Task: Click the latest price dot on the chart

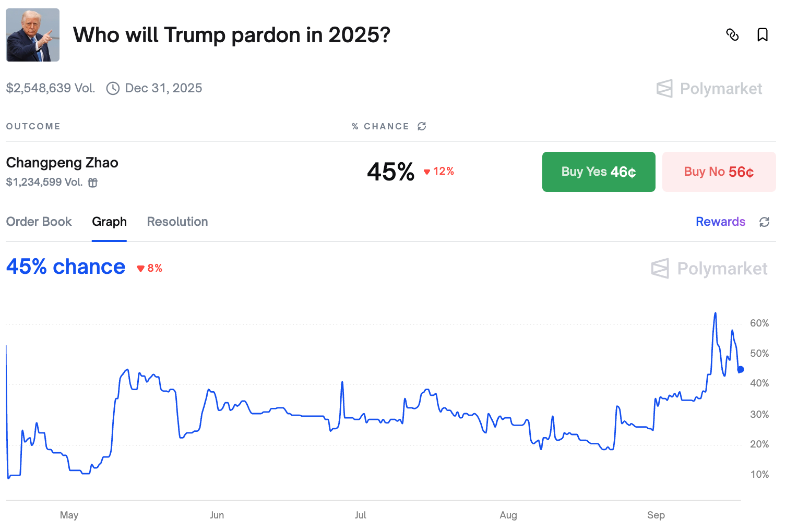Action: point(740,370)
